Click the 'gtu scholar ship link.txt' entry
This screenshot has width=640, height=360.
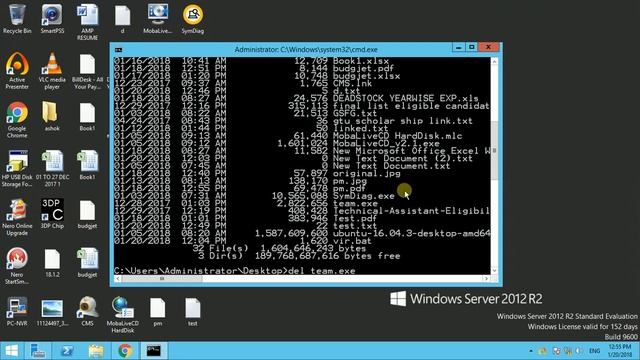(403, 121)
